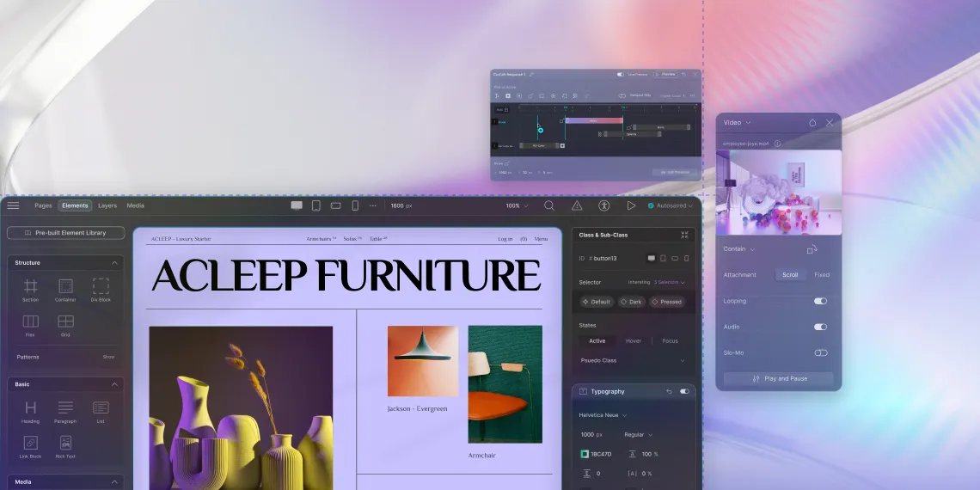Switch to tablet viewport icon

315,205
